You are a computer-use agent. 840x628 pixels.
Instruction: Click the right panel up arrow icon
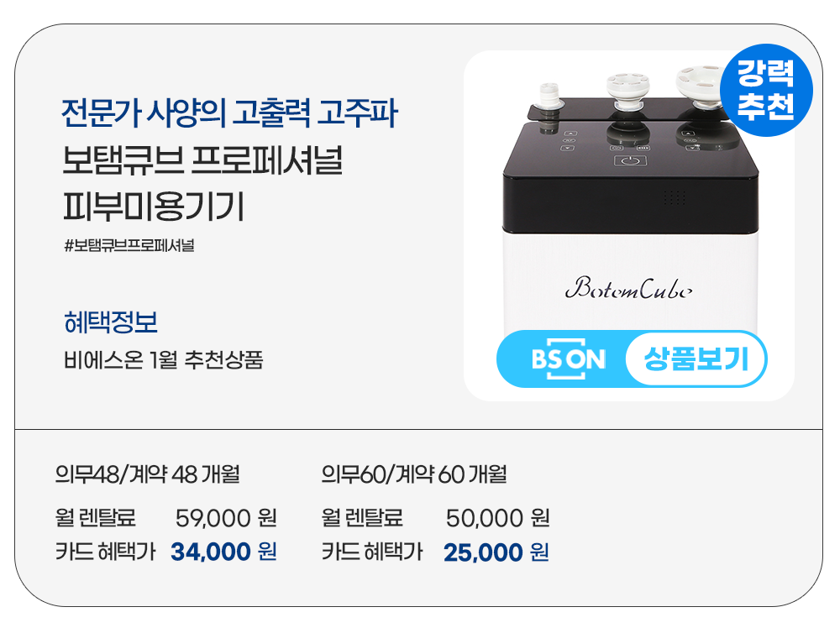(x=690, y=133)
